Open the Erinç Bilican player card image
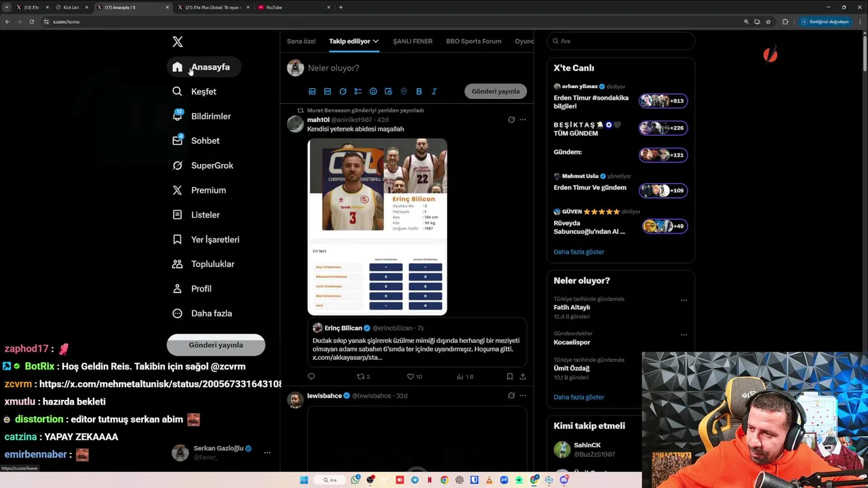 click(x=377, y=226)
